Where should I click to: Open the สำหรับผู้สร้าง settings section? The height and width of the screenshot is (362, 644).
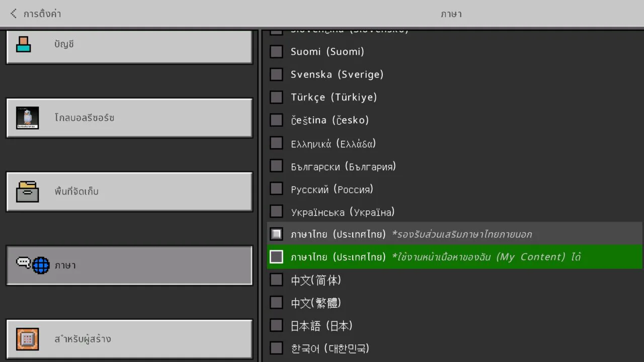pyautogui.click(x=129, y=339)
